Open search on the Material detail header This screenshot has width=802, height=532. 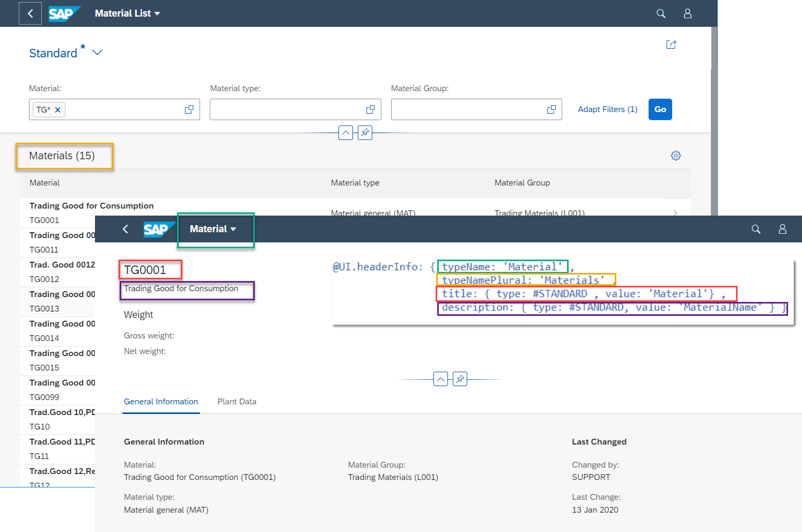tap(756, 229)
